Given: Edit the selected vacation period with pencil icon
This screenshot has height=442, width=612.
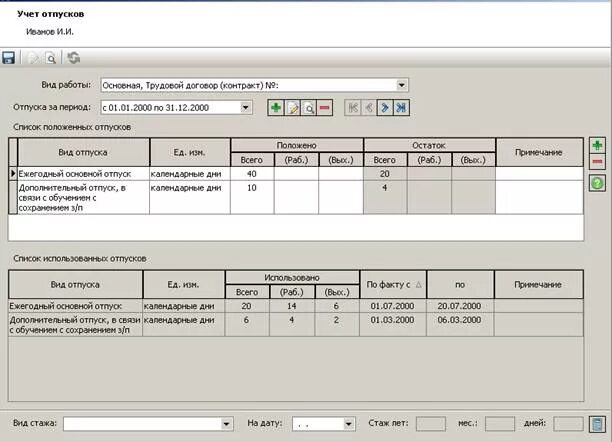Looking at the screenshot, I should click(x=292, y=107).
